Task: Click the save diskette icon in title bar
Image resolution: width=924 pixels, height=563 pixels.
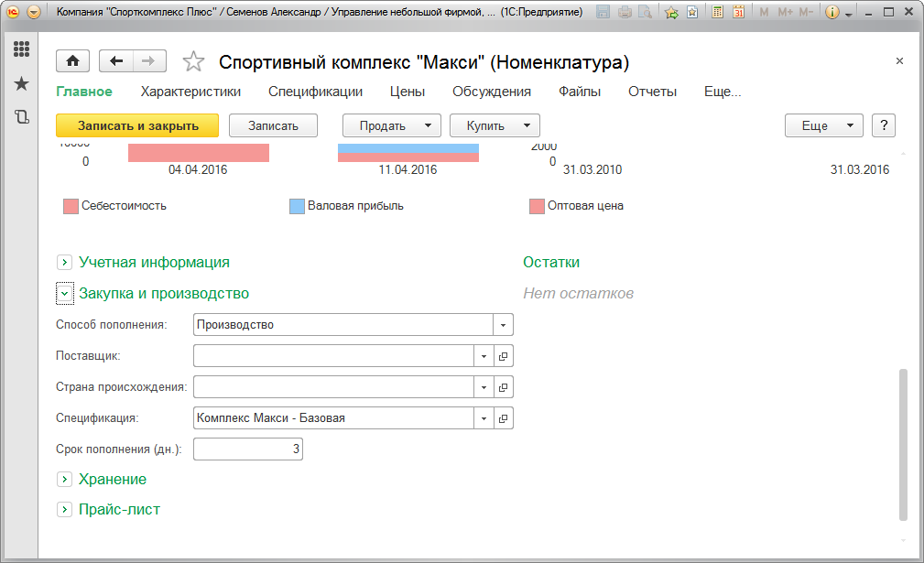Action: coord(603,12)
